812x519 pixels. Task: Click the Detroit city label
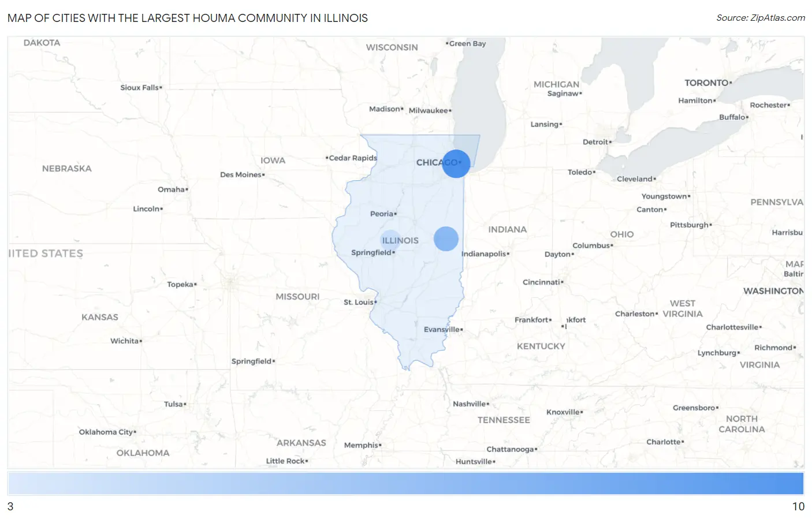[597, 141]
